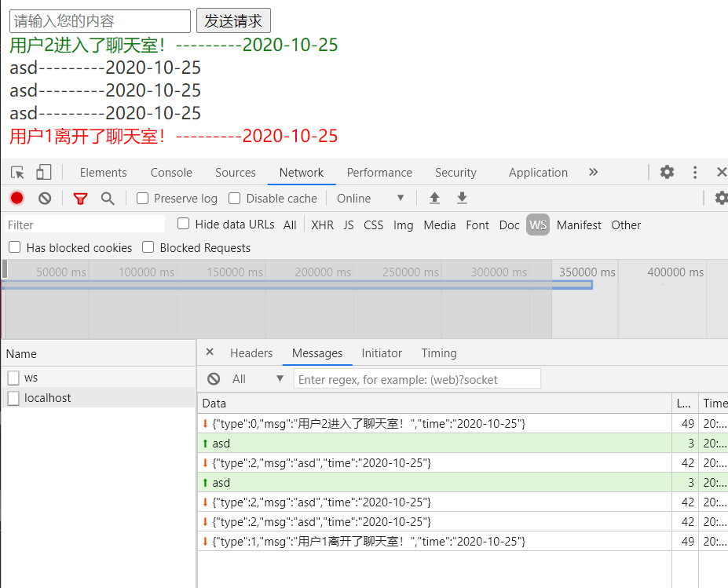Click the 发送请求 button
This screenshot has height=588, width=728.
tap(233, 20)
